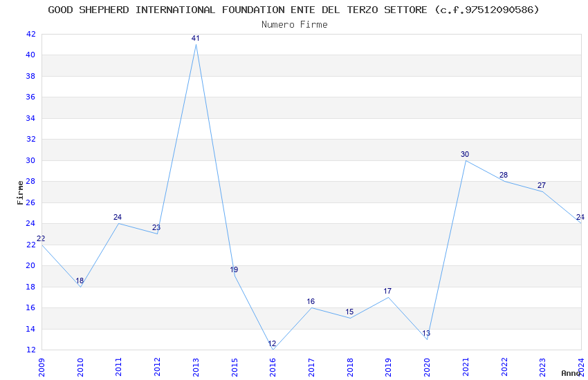Screen dimensions: 588x380
Task: Click the x-axis year 2019
Action: pyautogui.click(x=389, y=367)
